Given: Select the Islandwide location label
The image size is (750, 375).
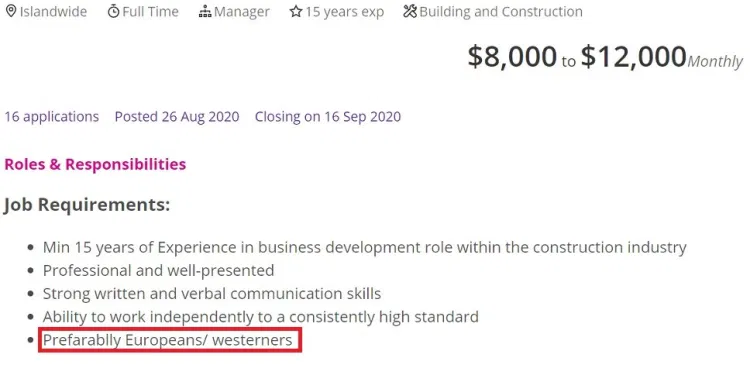Looking at the screenshot, I should [x=53, y=11].
